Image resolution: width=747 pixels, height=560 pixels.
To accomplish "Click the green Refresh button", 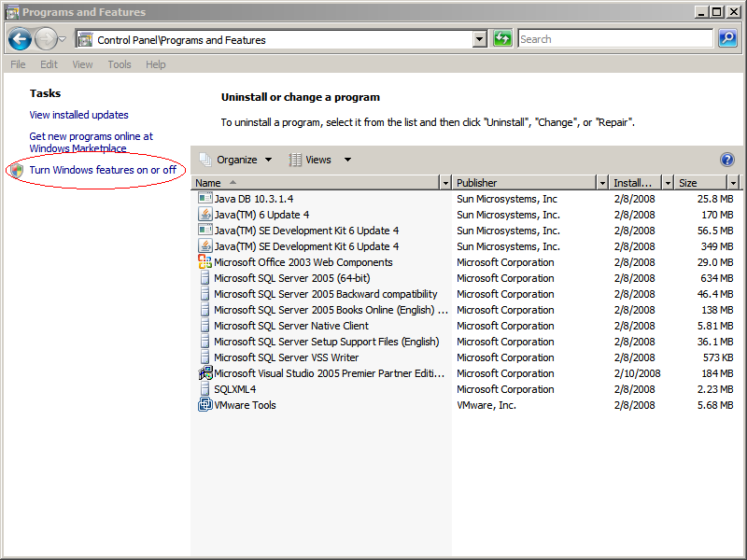I will click(502, 38).
